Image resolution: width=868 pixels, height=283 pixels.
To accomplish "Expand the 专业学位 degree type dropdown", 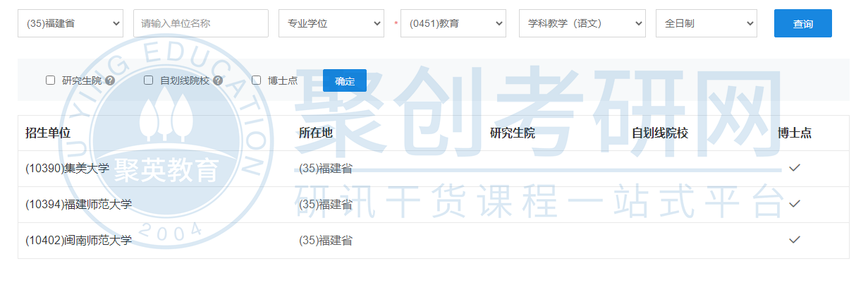I will point(331,23).
